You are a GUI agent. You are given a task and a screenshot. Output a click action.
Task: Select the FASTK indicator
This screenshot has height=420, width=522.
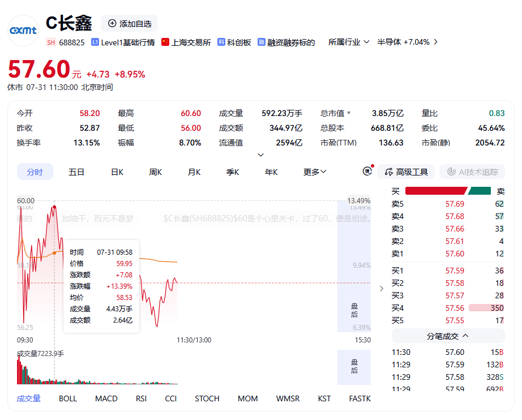point(360,398)
